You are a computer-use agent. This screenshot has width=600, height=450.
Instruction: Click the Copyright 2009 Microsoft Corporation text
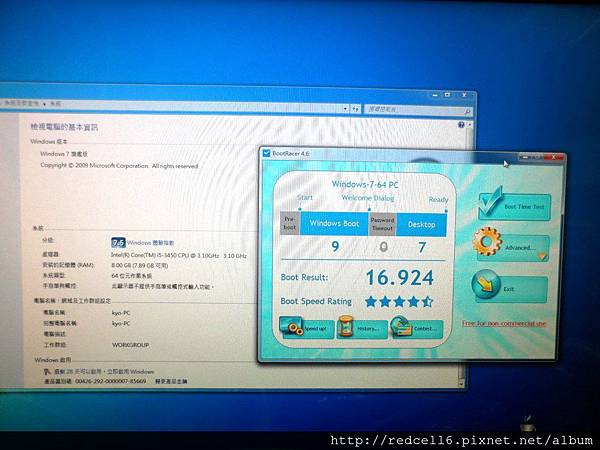119,166
